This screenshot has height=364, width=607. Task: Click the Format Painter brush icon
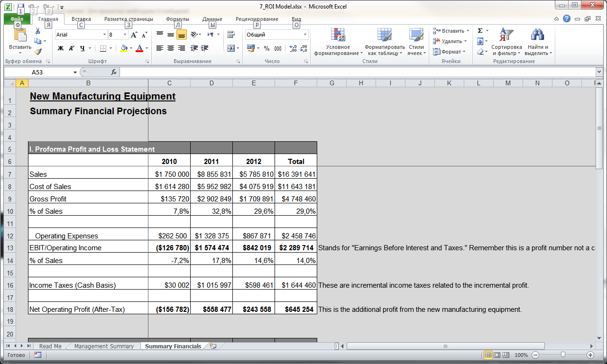click(x=38, y=52)
